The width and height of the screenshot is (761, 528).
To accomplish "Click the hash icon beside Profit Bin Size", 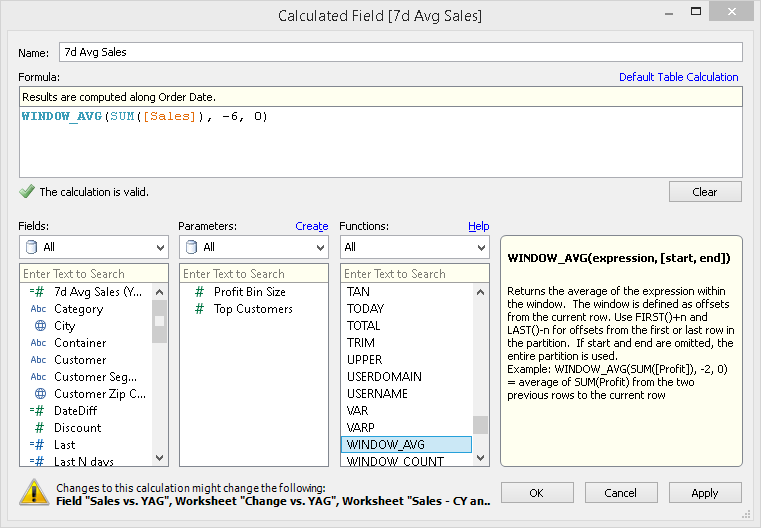I will pyautogui.click(x=199, y=292).
